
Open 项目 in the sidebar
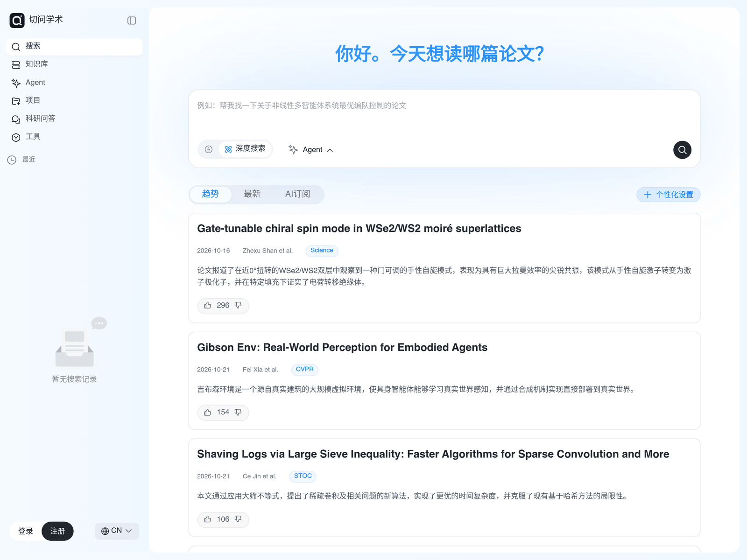tap(75, 100)
